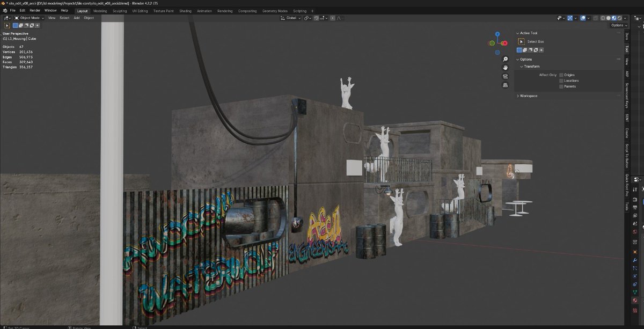Screen dimensions: 644x329
Task: Open the Help menu
Action: 64,10
